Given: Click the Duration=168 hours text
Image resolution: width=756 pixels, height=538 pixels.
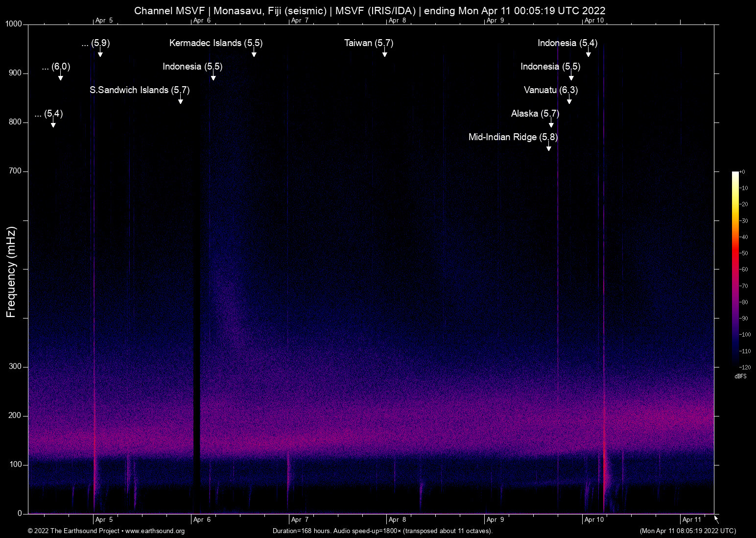Looking at the screenshot, I should tap(301, 531).
